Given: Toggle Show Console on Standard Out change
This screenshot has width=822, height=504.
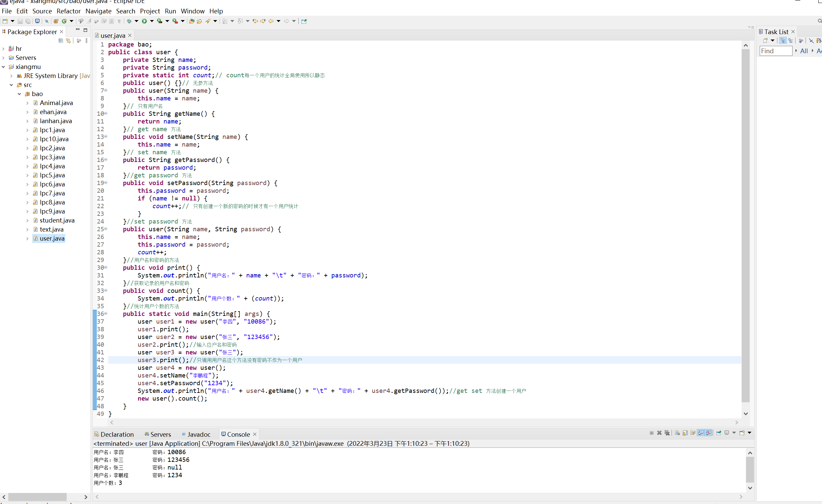Looking at the screenshot, I should [701, 433].
